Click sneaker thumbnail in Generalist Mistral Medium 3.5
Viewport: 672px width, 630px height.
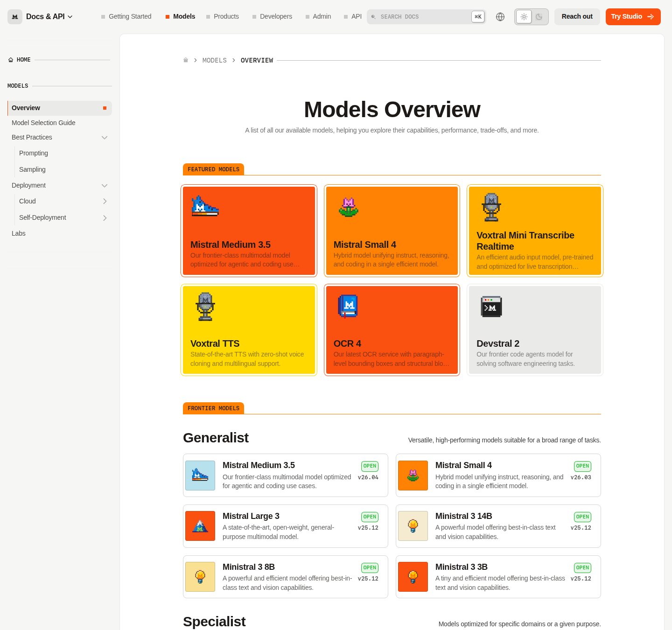point(200,476)
